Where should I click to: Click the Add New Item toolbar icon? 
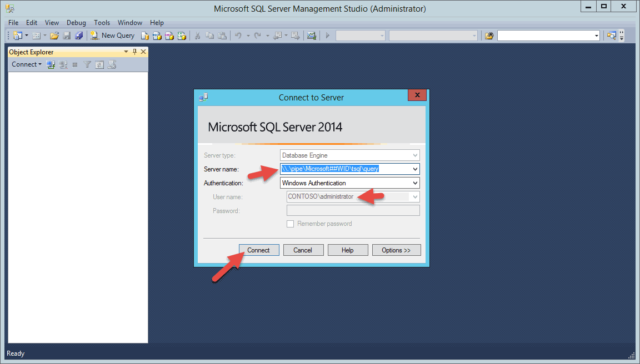point(36,36)
